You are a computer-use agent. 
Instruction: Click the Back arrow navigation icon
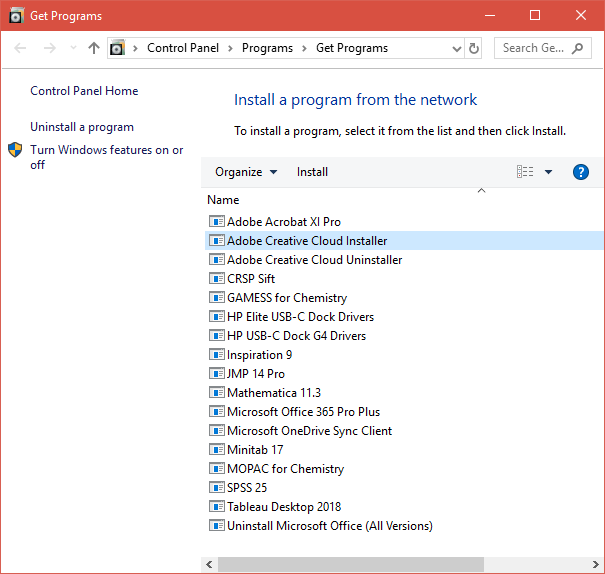click(x=22, y=48)
